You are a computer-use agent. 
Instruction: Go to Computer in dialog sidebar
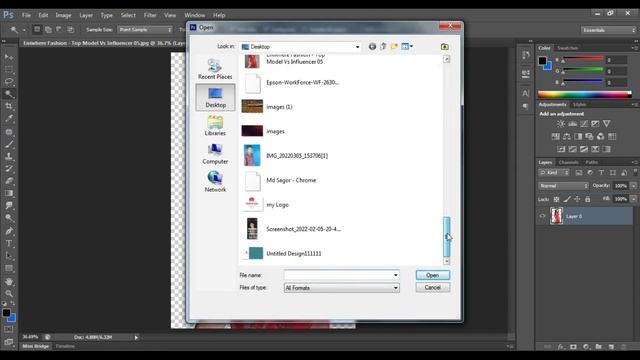[x=215, y=154]
